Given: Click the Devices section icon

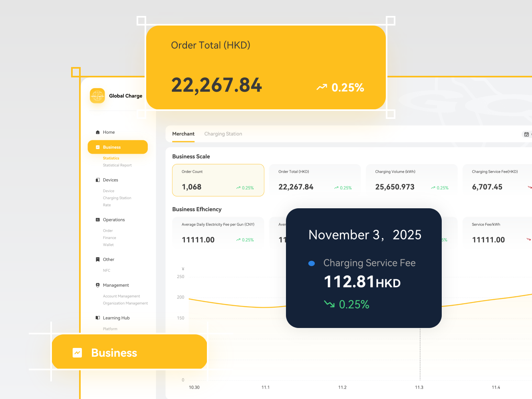Looking at the screenshot, I should (x=98, y=180).
